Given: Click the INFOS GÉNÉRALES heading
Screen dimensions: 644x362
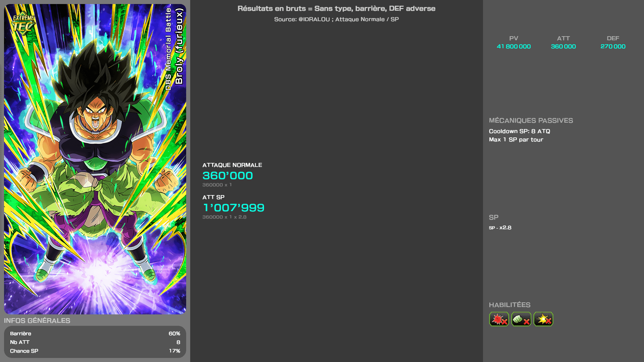Looking at the screenshot, I should tap(37, 321).
